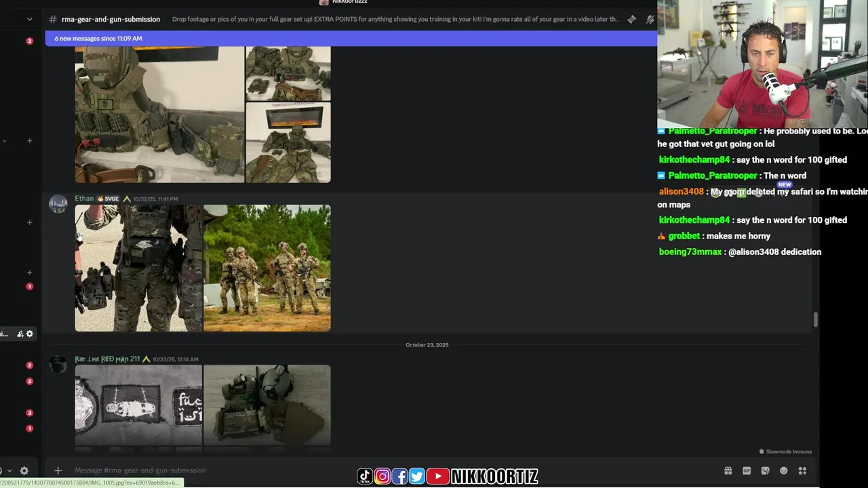Expand the channel topic description
This screenshot has width=868, height=488.
click(x=395, y=19)
